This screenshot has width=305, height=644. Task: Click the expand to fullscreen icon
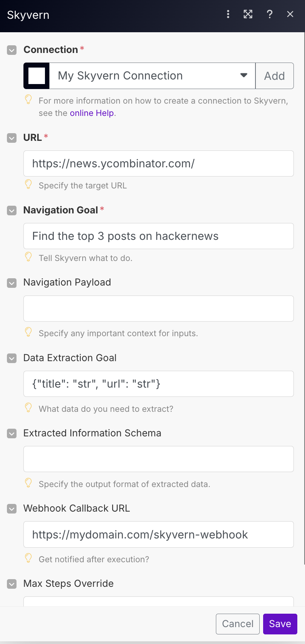[x=248, y=14]
